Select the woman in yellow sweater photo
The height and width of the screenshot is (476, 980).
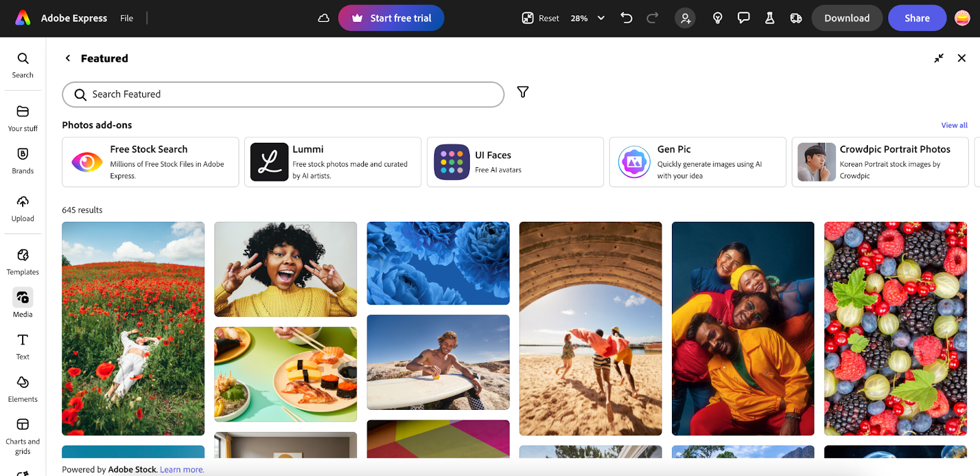(285, 269)
